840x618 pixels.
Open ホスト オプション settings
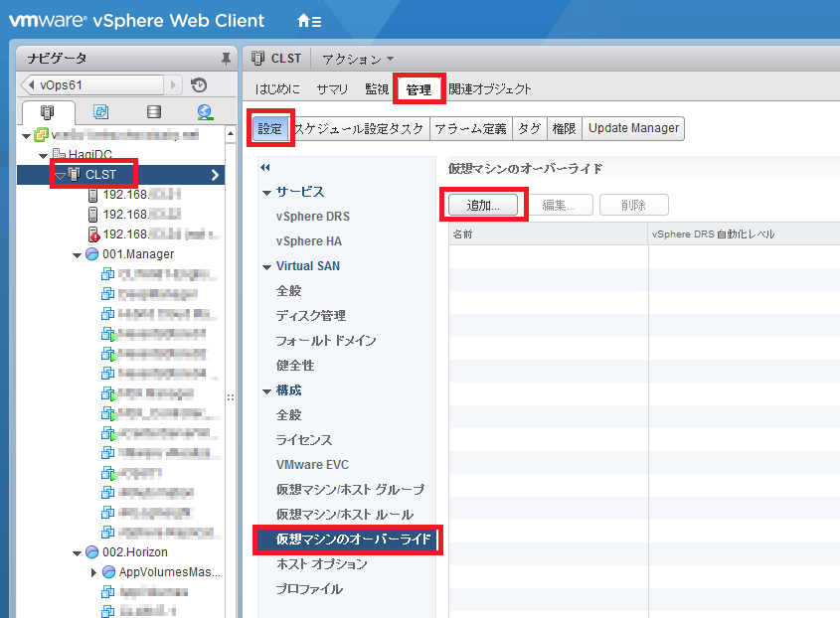[x=321, y=564]
